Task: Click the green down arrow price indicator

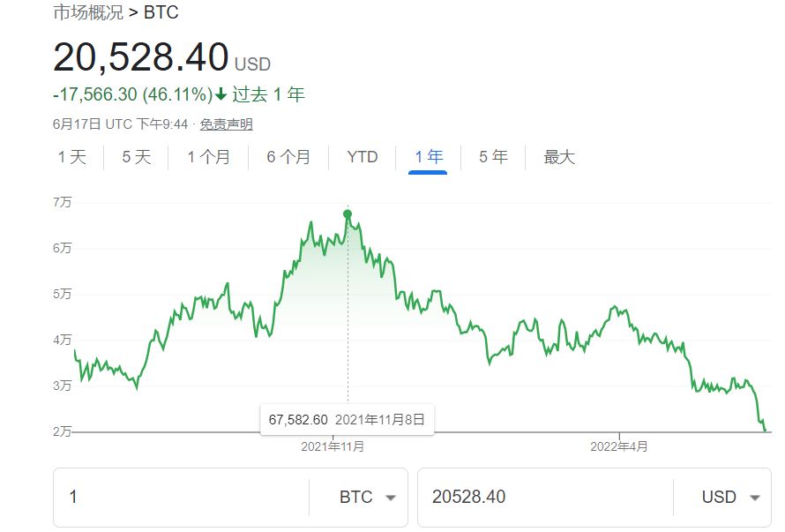Action: pyautogui.click(x=221, y=95)
